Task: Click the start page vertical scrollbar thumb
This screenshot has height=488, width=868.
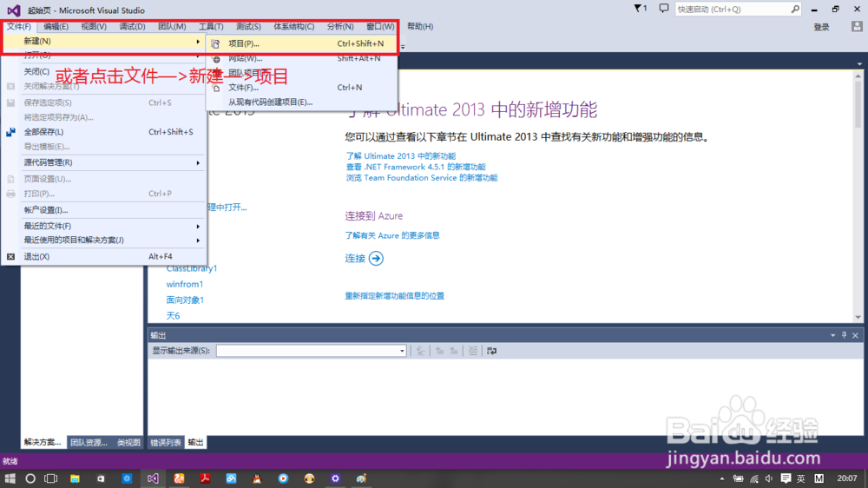Action: click(x=858, y=105)
